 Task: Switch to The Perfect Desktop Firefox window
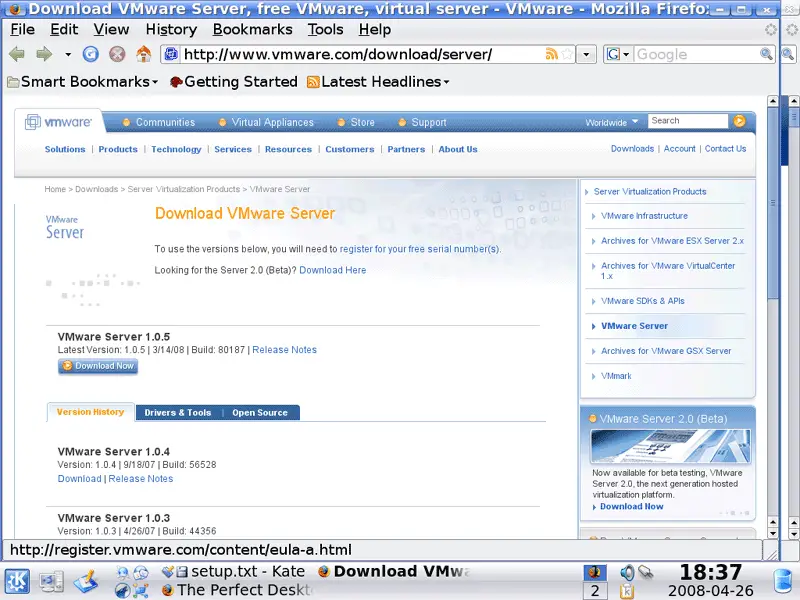click(236, 590)
